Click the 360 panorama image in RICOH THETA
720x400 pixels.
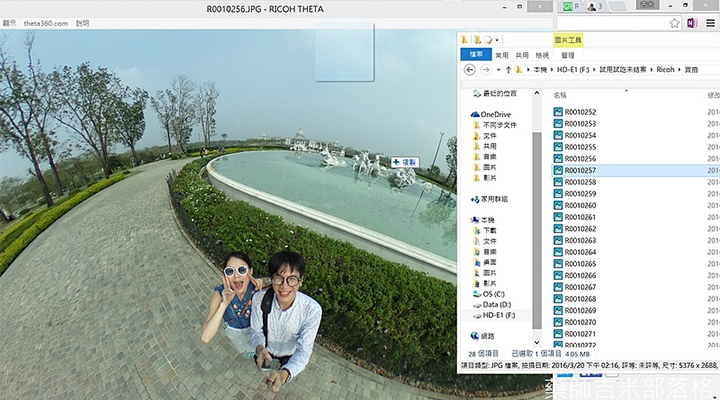tap(228, 214)
